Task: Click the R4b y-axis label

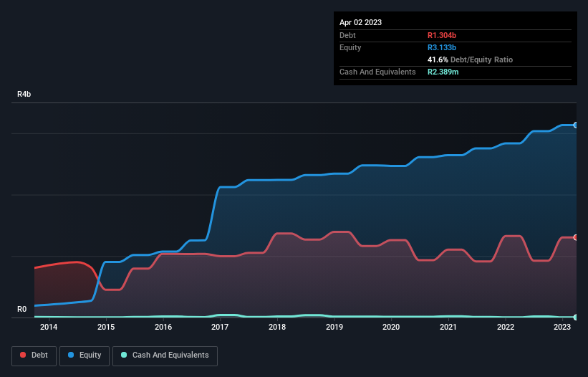Action: pyautogui.click(x=24, y=94)
